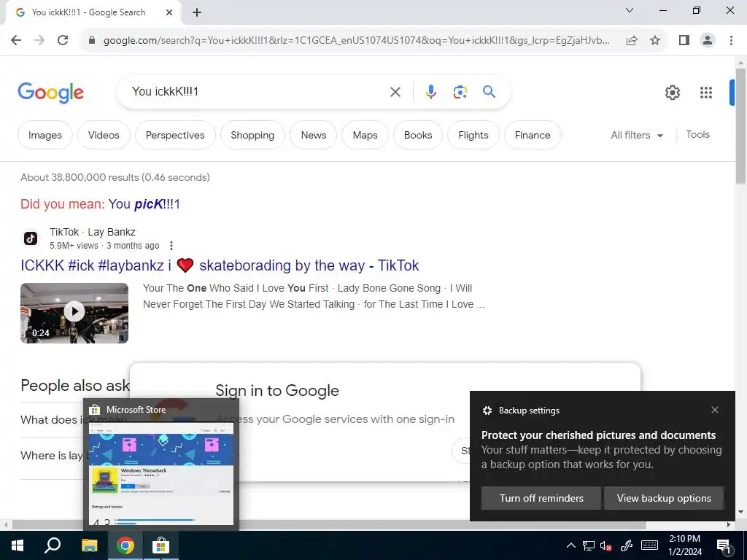Open File Explorer from taskbar
The width and height of the screenshot is (747, 560).
point(89,545)
